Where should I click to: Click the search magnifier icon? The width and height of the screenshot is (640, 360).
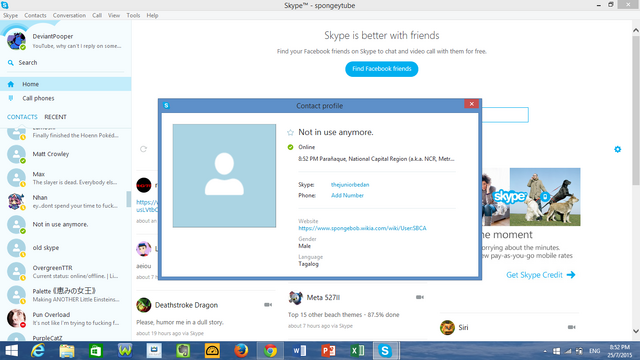[x=11, y=63]
